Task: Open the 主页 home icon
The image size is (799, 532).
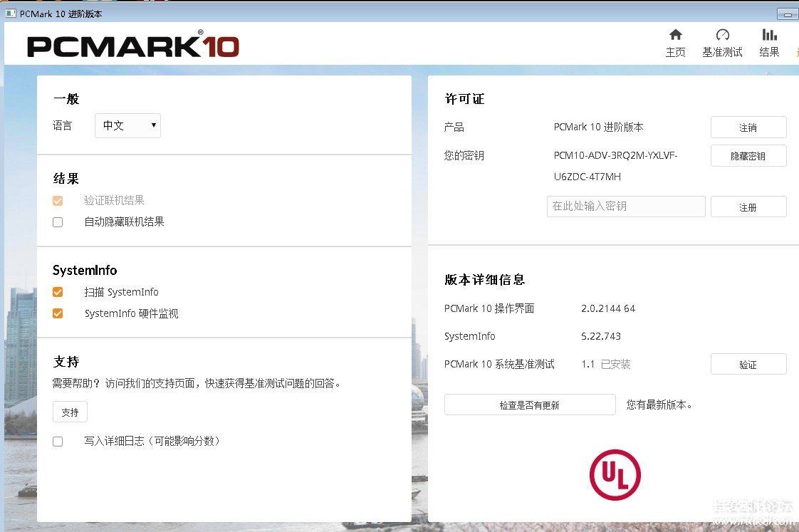Action: pyautogui.click(x=675, y=35)
